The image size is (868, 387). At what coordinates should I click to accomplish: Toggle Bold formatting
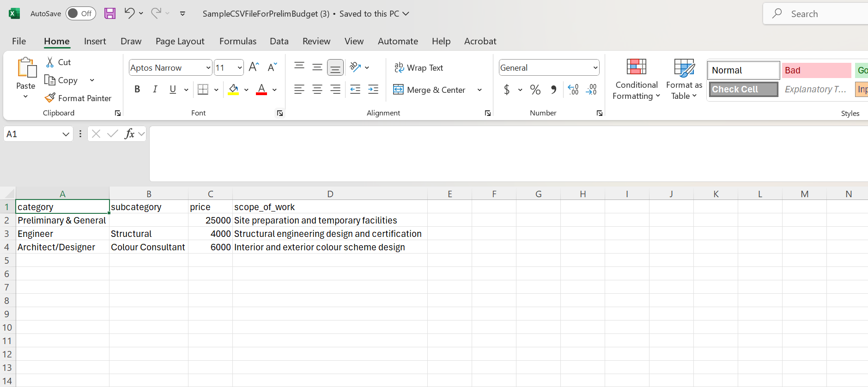pos(137,90)
